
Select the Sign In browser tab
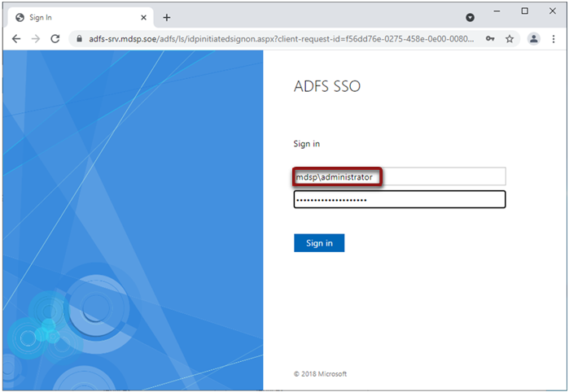(80, 17)
